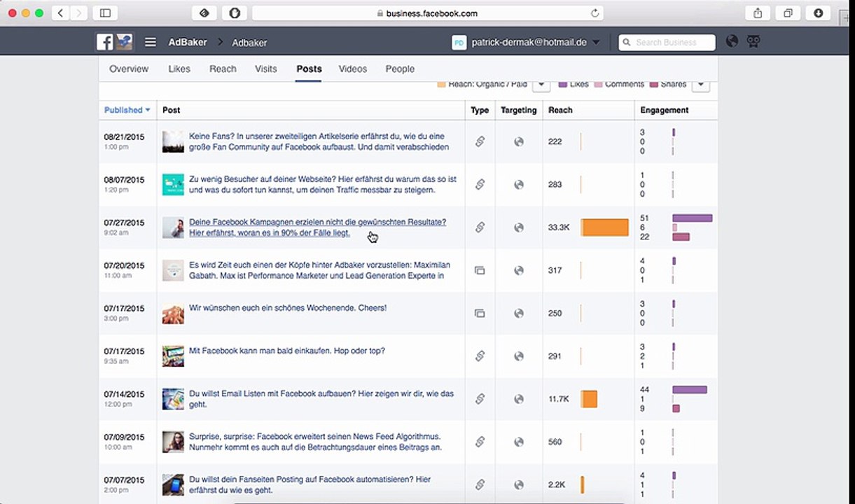Switch to Overview tab
Image resolution: width=855 pixels, height=504 pixels.
pos(129,69)
